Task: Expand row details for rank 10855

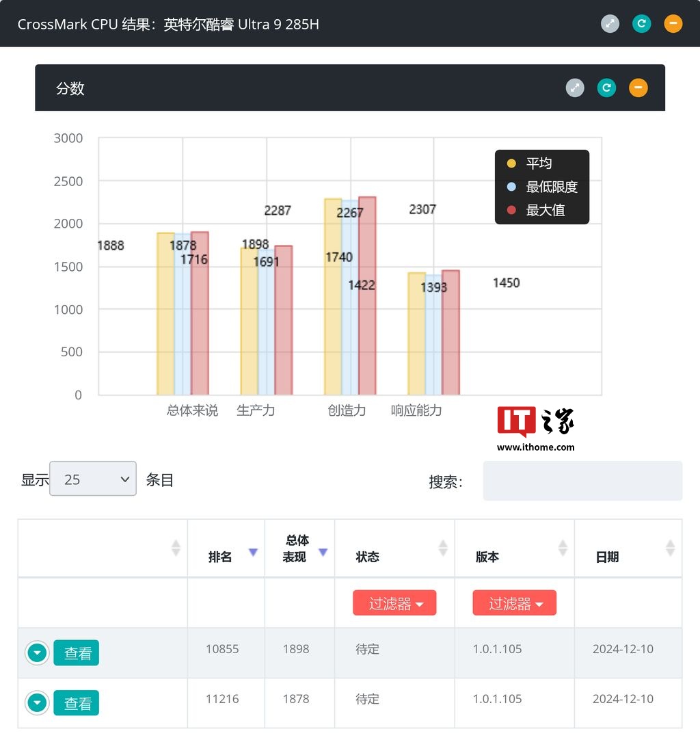Action: click(38, 653)
